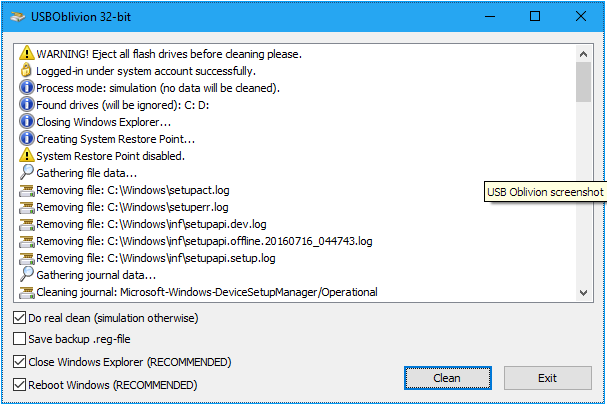
Task: Click the USBOblivion app icon in title bar
Action: (18, 17)
